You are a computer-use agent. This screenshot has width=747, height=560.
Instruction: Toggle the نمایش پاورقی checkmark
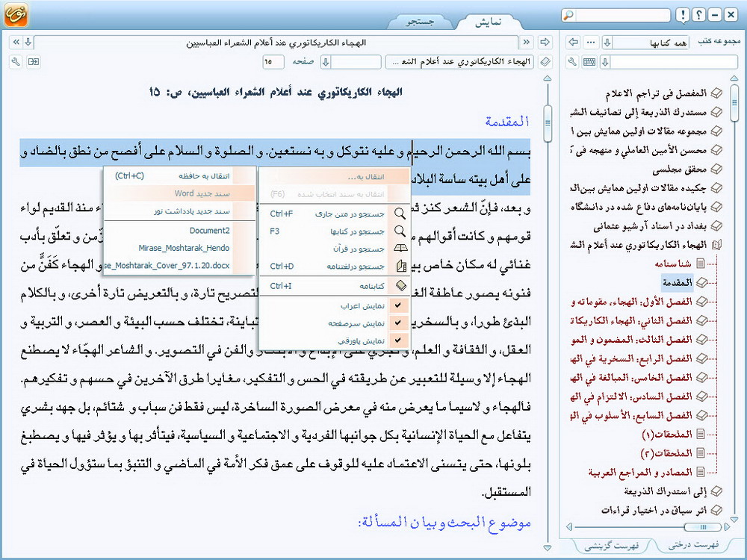[x=398, y=340]
